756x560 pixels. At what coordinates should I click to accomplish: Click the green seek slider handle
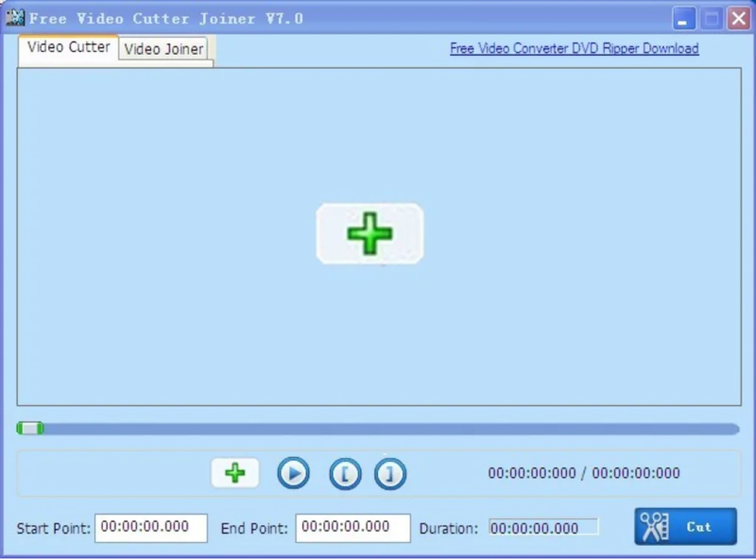[x=30, y=428]
